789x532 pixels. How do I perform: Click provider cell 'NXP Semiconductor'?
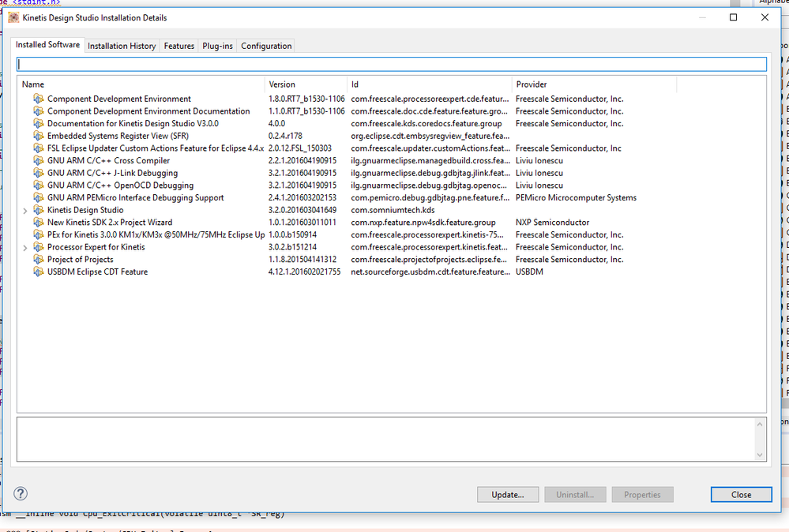[x=553, y=223]
